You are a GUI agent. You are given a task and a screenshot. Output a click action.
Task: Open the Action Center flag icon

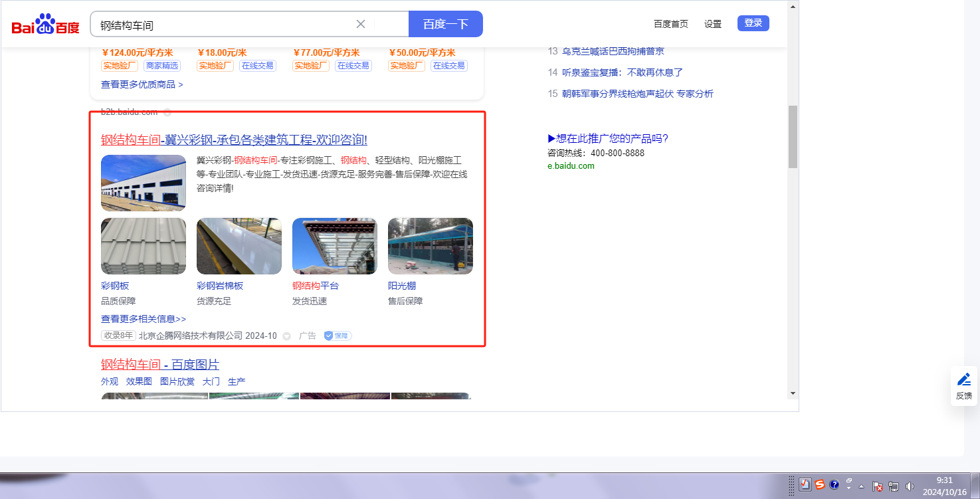click(x=877, y=486)
